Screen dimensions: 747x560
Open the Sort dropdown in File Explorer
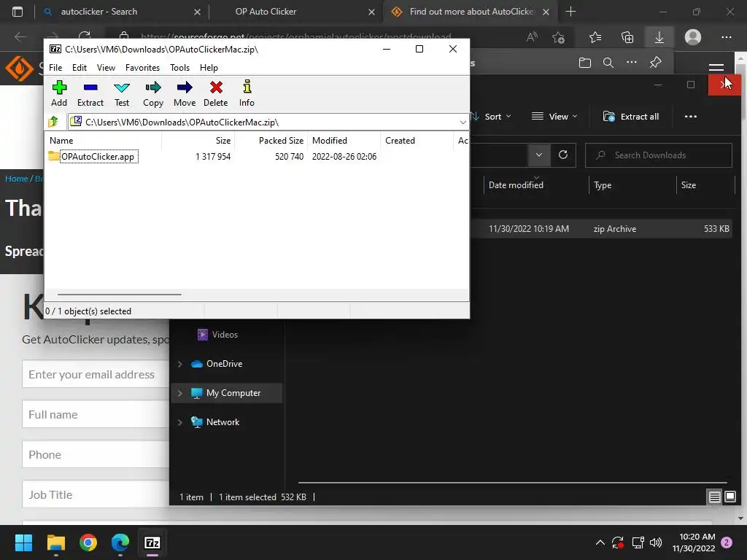pyautogui.click(x=492, y=117)
